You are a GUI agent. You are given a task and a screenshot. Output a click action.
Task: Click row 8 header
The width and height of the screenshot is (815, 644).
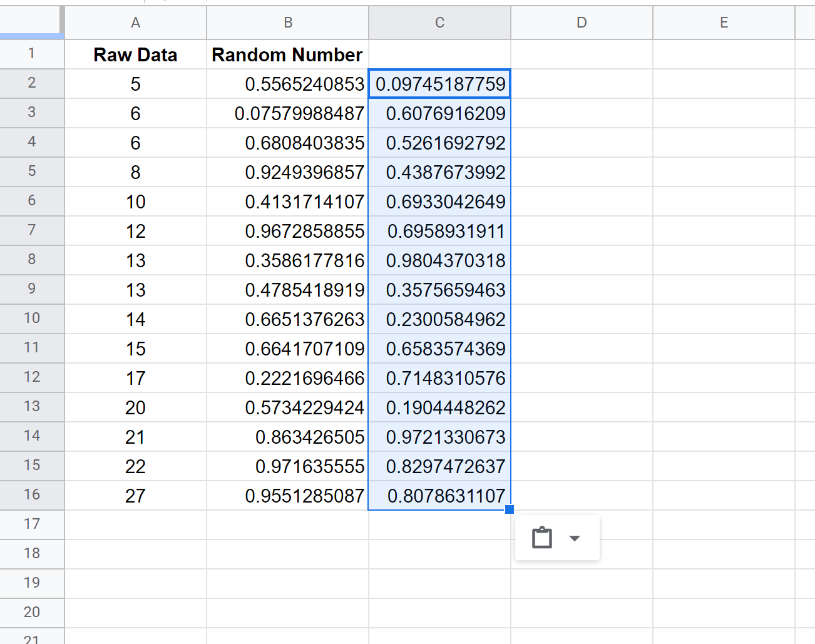[31, 260]
